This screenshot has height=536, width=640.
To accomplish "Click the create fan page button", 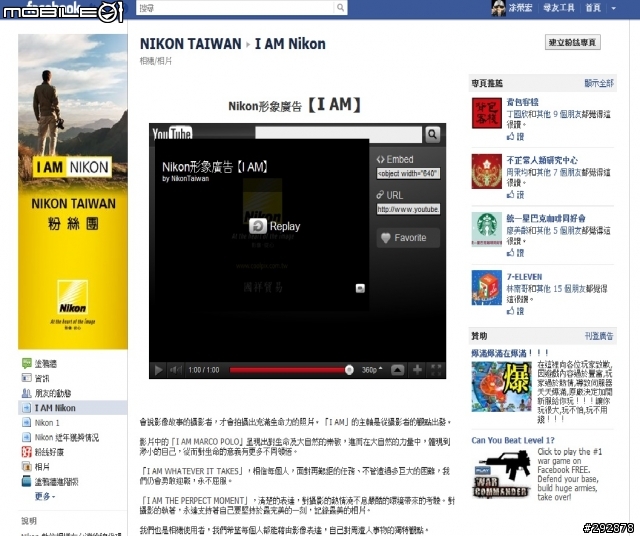I will coord(573,42).
